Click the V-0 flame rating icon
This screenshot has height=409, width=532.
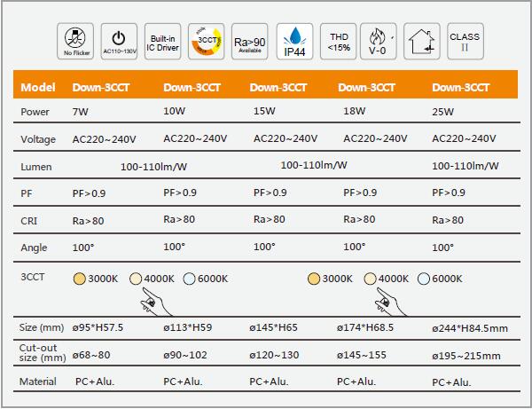tap(379, 42)
